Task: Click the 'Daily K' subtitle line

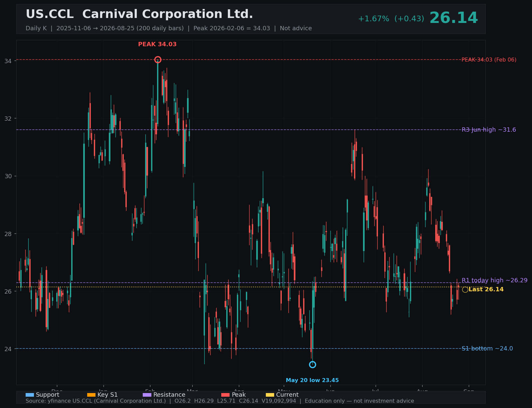Action: coord(169,28)
